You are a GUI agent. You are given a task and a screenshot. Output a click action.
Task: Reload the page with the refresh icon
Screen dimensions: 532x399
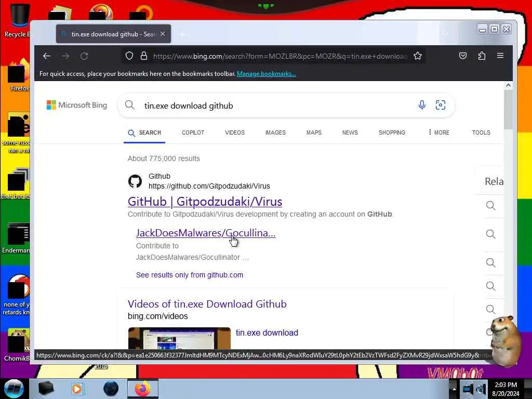coord(84,56)
